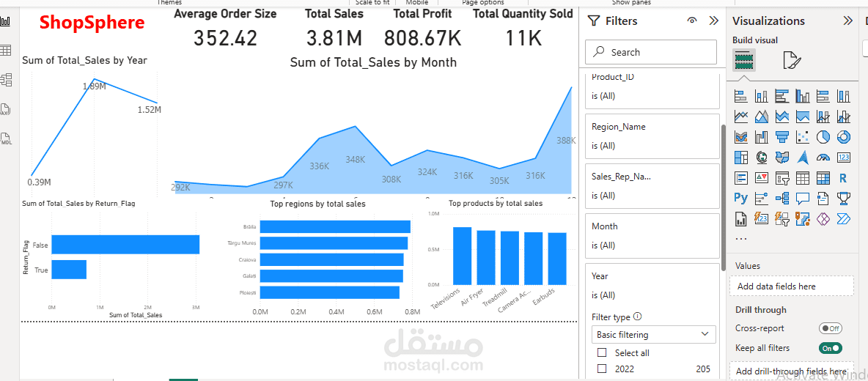Select the Slicer visual icon

pos(782,178)
